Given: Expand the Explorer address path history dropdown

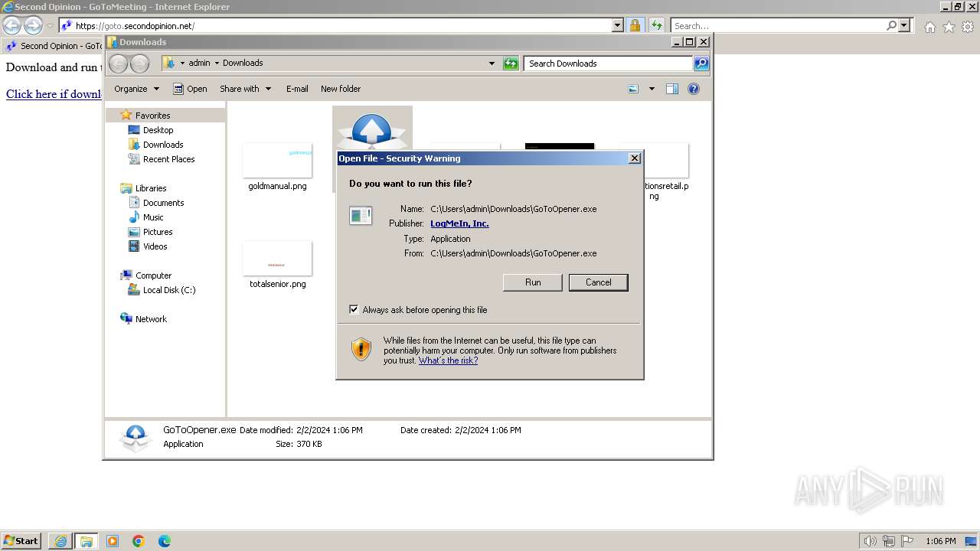Looking at the screenshot, I should coord(492,64).
